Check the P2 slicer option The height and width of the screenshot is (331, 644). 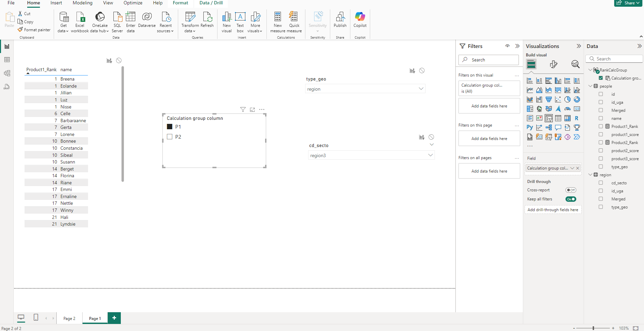click(x=169, y=137)
